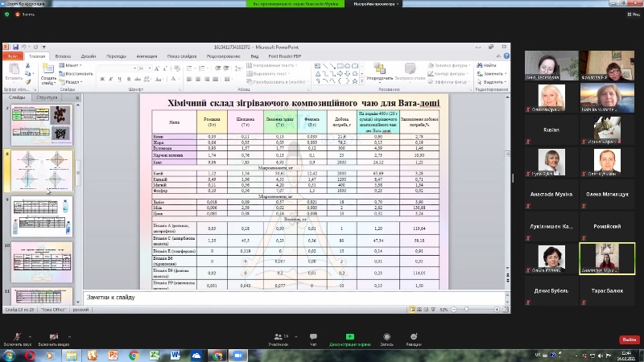The image size is (644, 362).
Task: Open the Insert ribbon tab
Action: [63, 56]
